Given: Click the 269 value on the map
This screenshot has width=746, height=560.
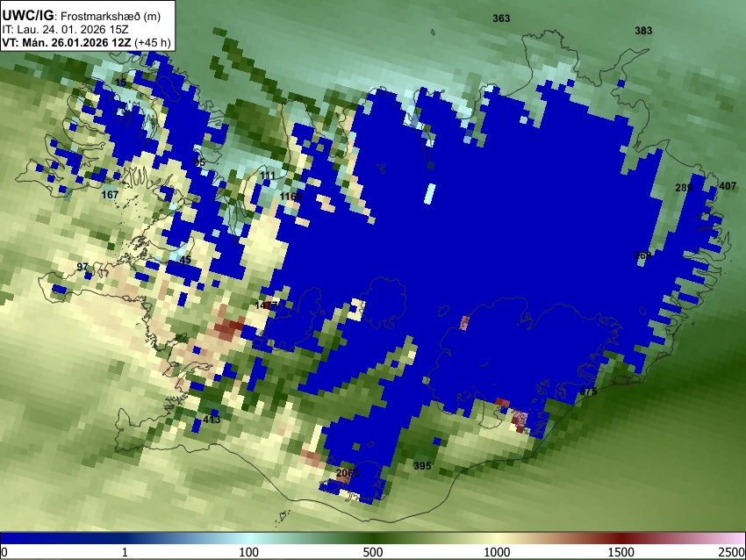Looking at the screenshot, I should [x=642, y=256].
